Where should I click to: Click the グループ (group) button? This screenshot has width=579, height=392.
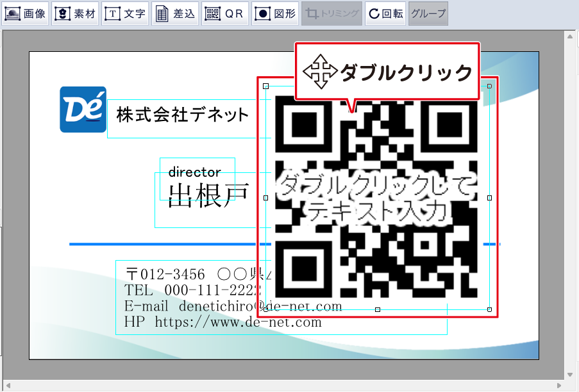click(428, 13)
